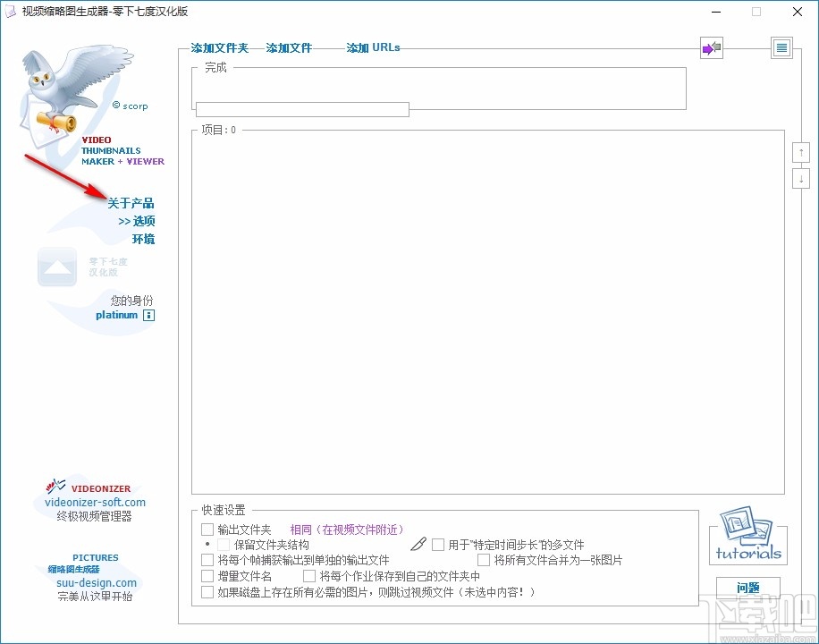Click inside the empty 项目 list area

pyautogui.click(x=488, y=314)
